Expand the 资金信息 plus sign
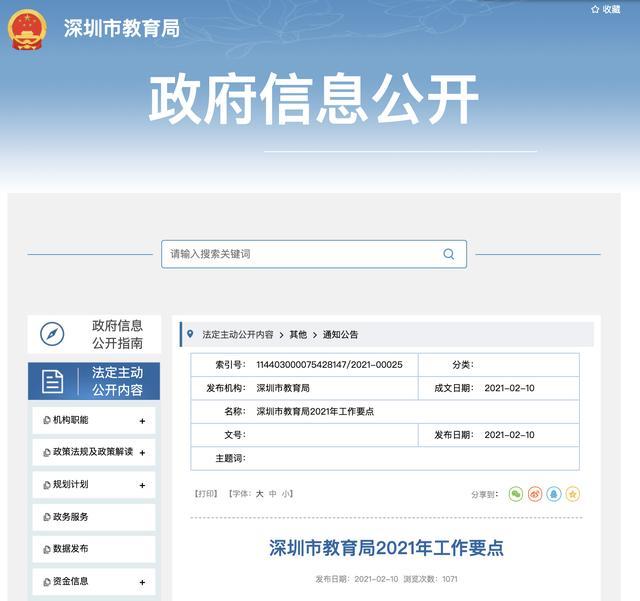 142,582
